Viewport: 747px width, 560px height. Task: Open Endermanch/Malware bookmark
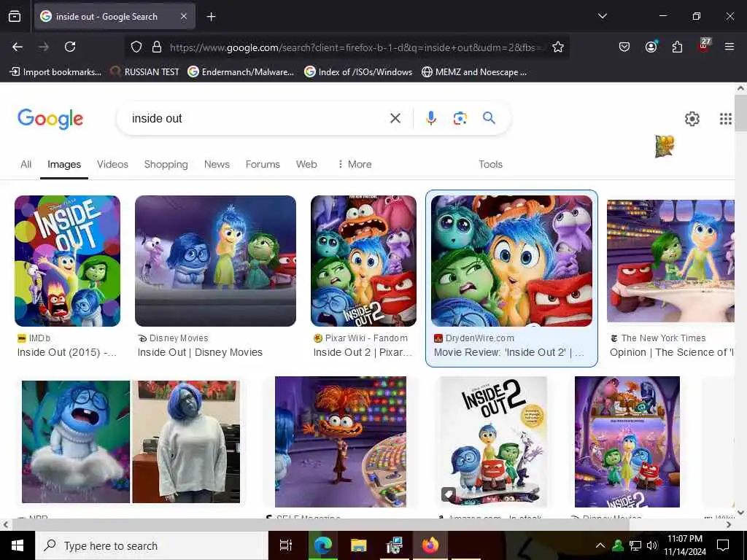tap(241, 72)
